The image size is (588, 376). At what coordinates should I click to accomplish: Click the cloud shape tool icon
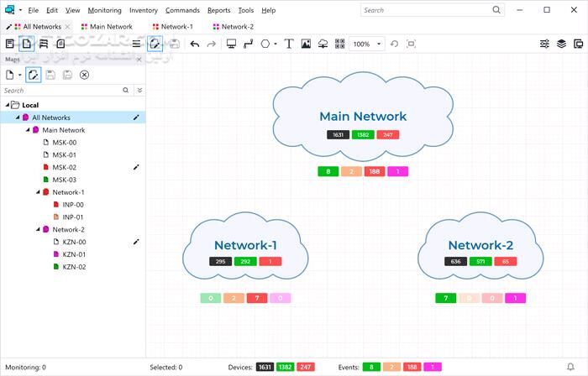click(323, 44)
